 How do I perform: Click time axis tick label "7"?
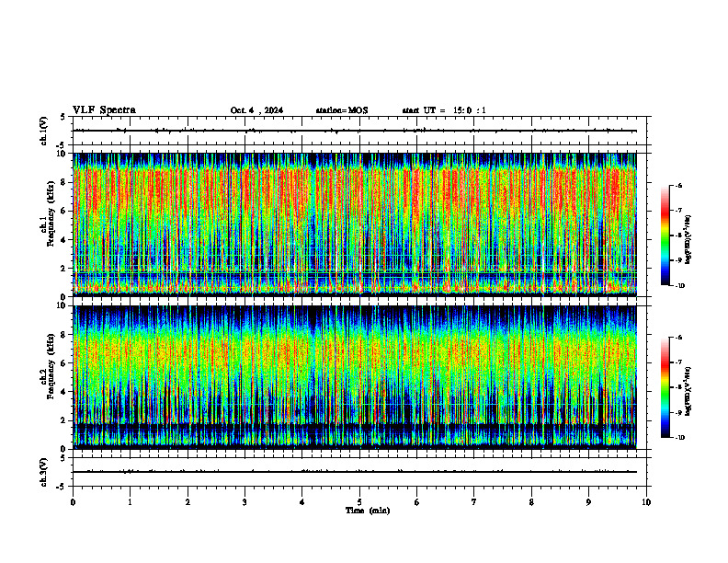coord(474,502)
